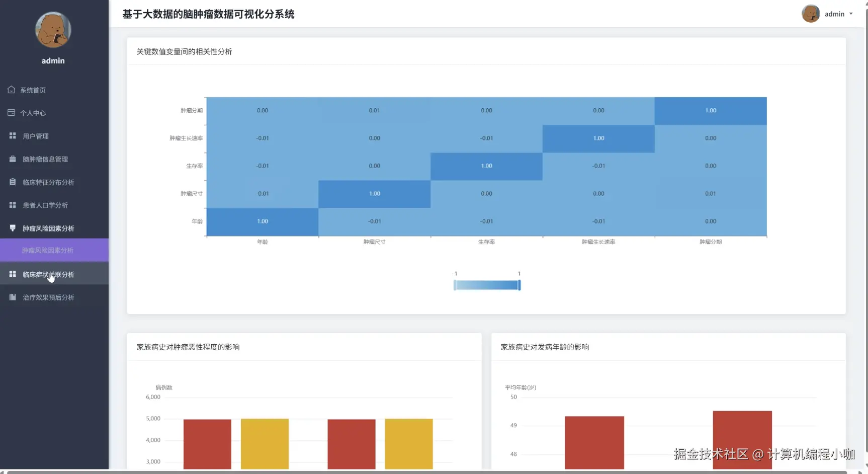Open 用户管理 menu item
The height and width of the screenshot is (474, 868).
point(54,136)
